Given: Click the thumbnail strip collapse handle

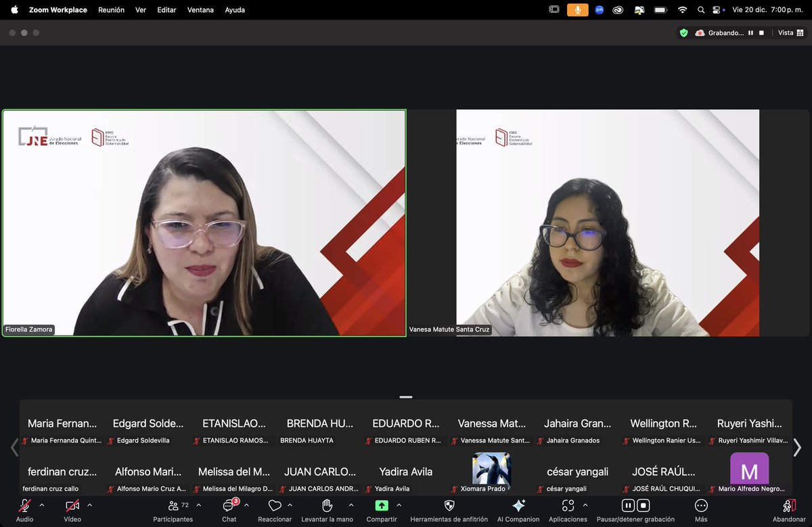Looking at the screenshot, I should click(406, 397).
